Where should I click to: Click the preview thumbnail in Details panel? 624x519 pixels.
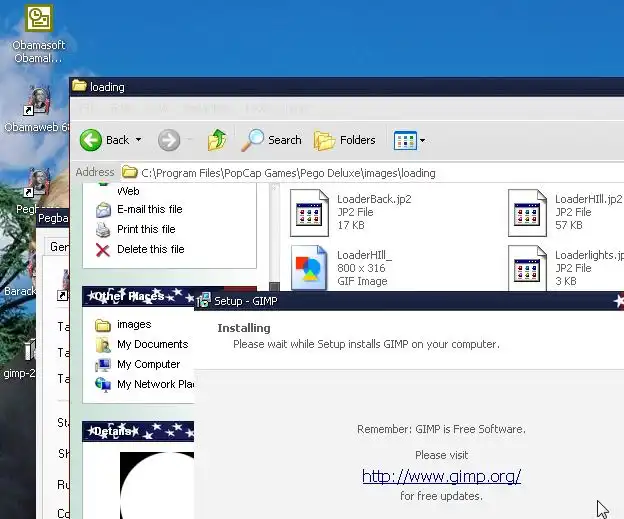[x=157, y=485]
